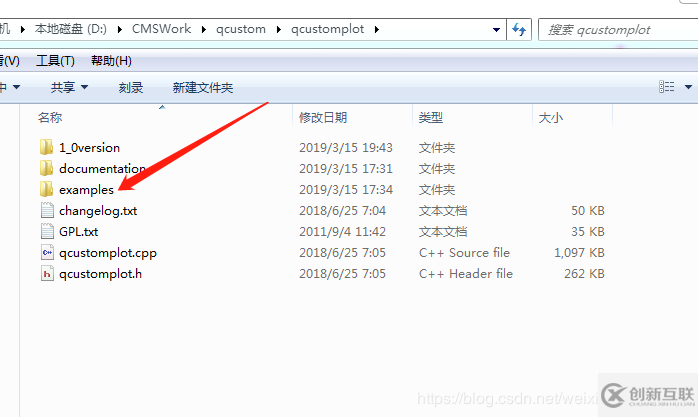Click the date 2019/3/15 17:34
The image size is (698, 417).
click(346, 190)
